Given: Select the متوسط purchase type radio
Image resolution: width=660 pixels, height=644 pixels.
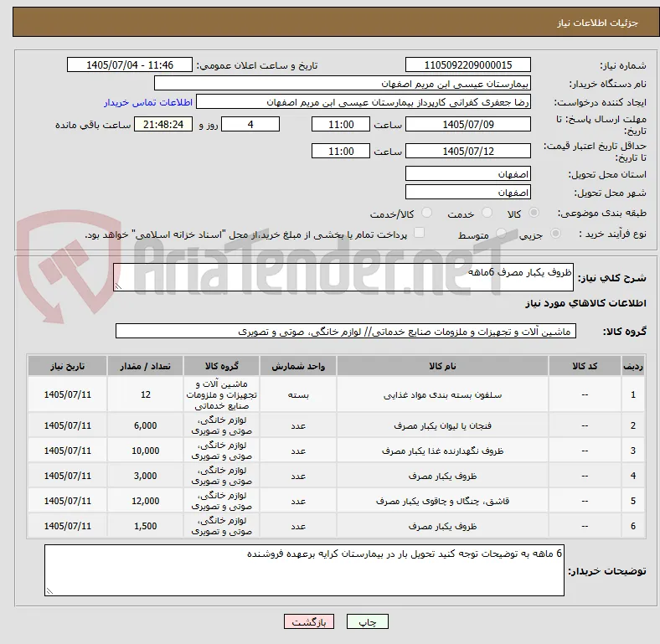Looking at the screenshot, I should (x=501, y=233).
